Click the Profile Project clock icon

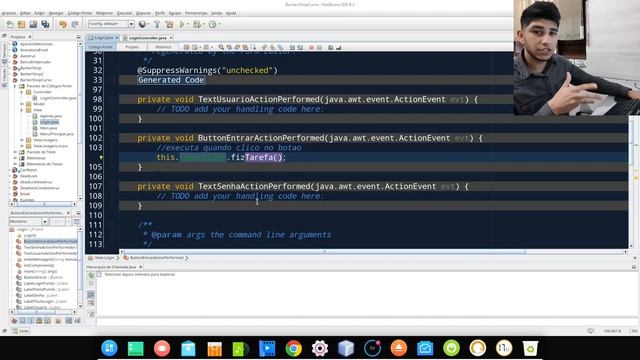tap(212, 24)
